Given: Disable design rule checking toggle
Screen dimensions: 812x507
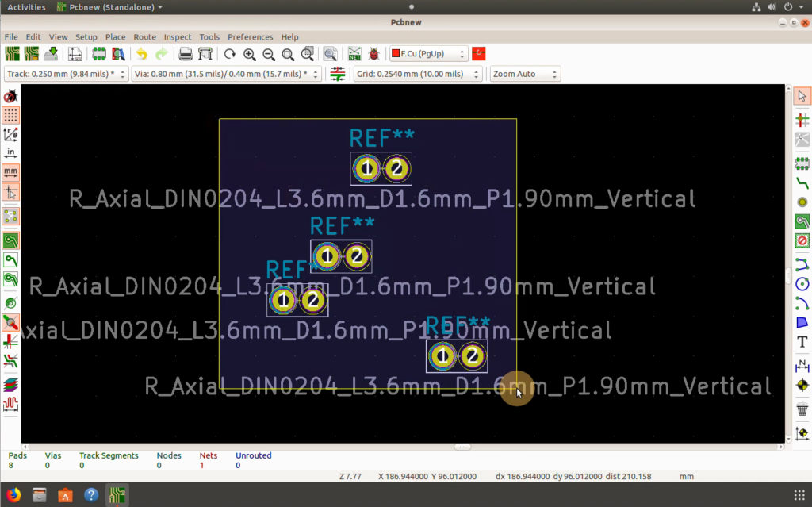Looking at the screenshot, I should click(x=10, y=96).
